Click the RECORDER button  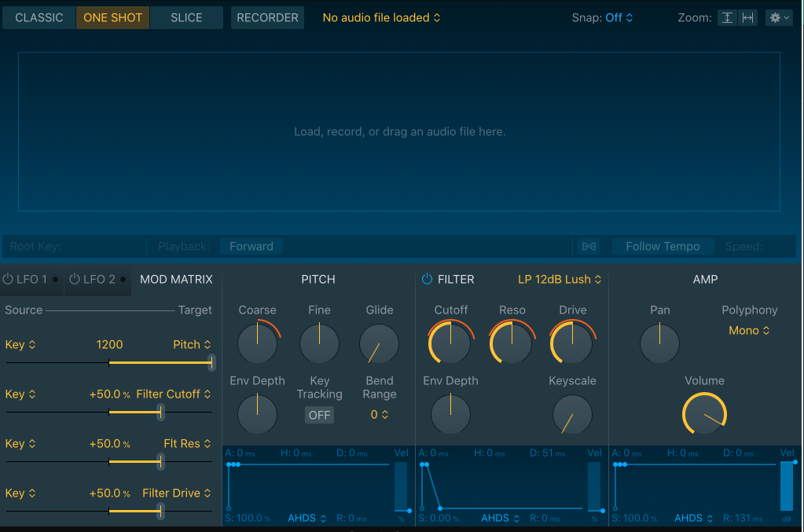point(268,18)
